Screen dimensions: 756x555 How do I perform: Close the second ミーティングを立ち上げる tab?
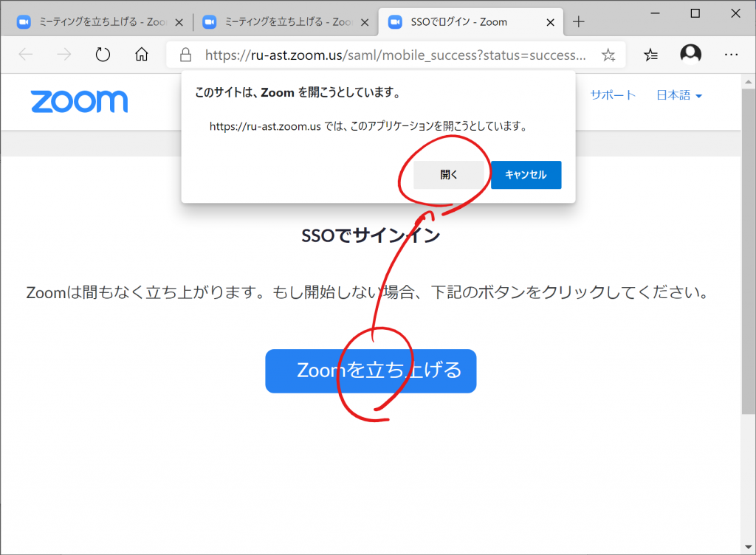pos(365,22)
